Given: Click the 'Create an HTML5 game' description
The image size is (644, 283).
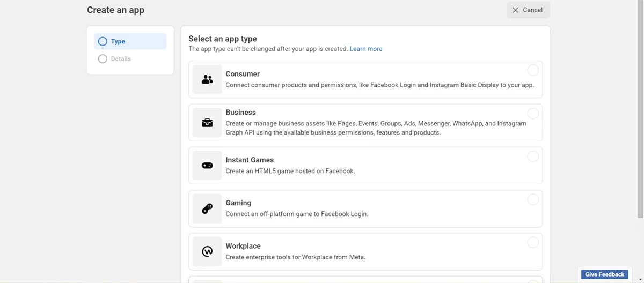Looking at the screenshot, I should (x=290, y=171).
